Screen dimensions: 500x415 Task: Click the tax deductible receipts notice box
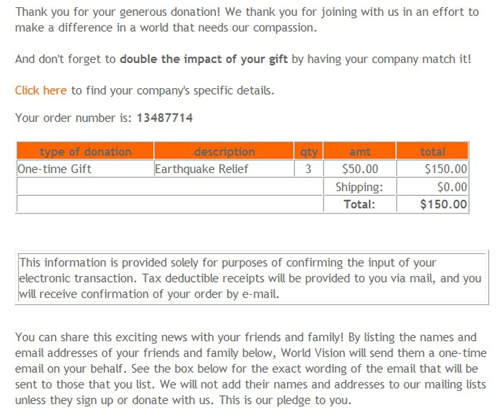(252, 277)
